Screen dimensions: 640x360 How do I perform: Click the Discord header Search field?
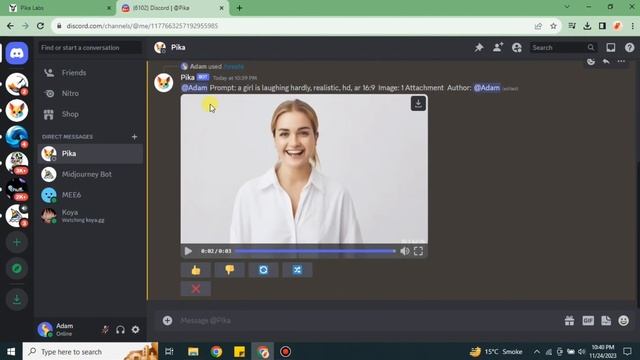(563, 48)
